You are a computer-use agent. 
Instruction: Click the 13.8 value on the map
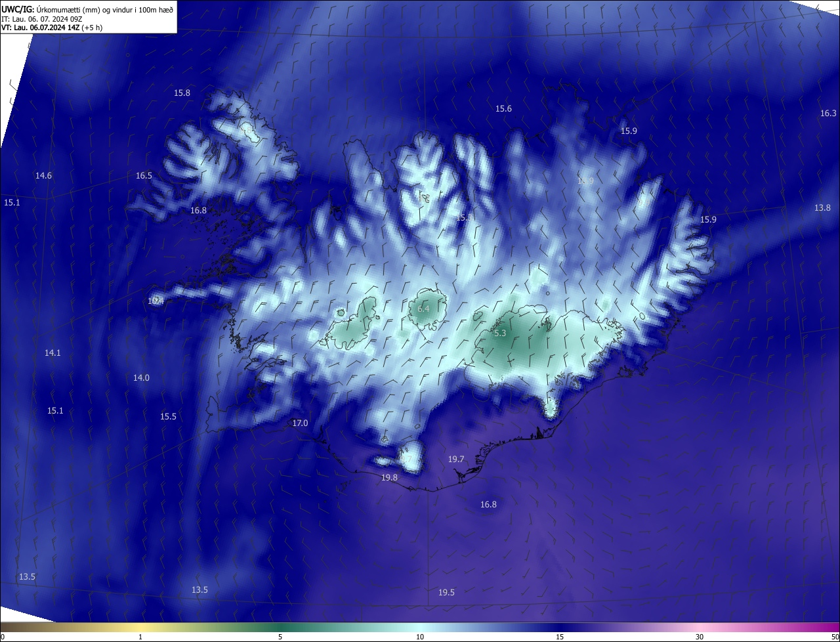pos(822,207)
